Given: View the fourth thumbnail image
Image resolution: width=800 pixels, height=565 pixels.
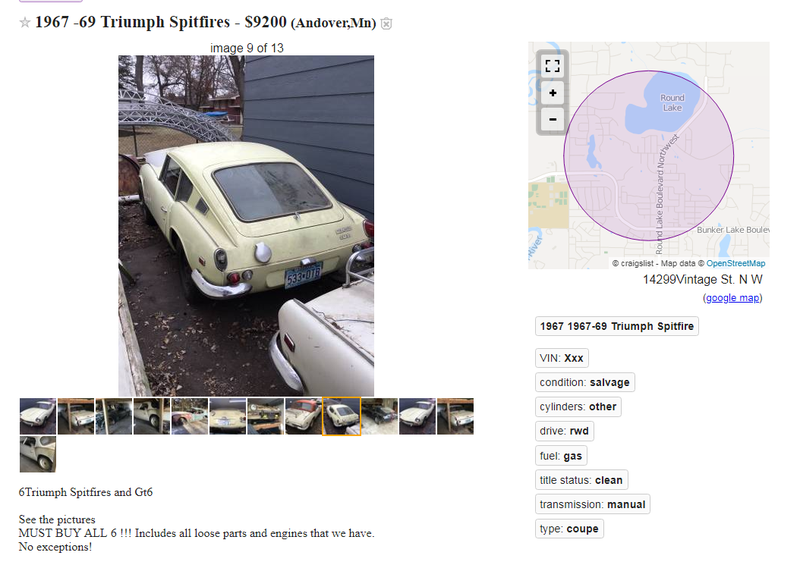Looking at the screenshot, I should 152,416.
